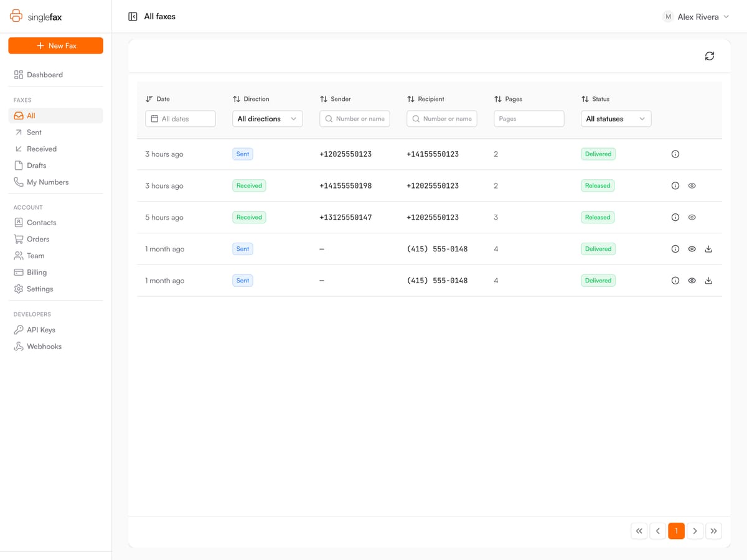The height and width of the screenshot is (560, 747).
Task: Click sender number +14155550198
Action: pos(345,186)
